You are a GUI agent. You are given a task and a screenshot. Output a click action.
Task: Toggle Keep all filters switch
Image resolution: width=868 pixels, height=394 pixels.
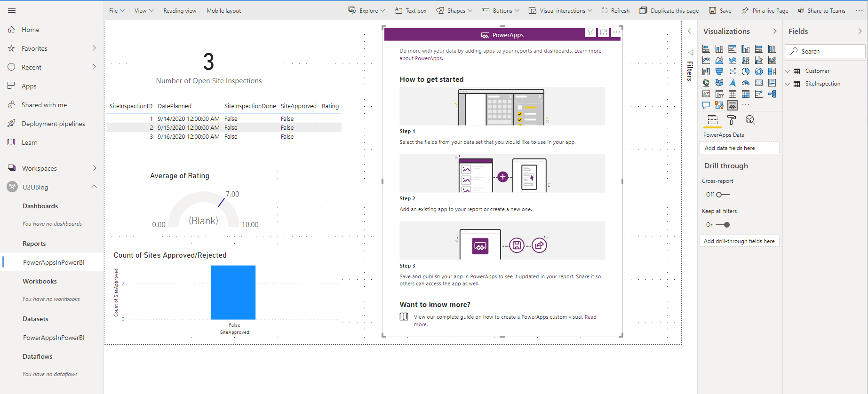[723, 225]
